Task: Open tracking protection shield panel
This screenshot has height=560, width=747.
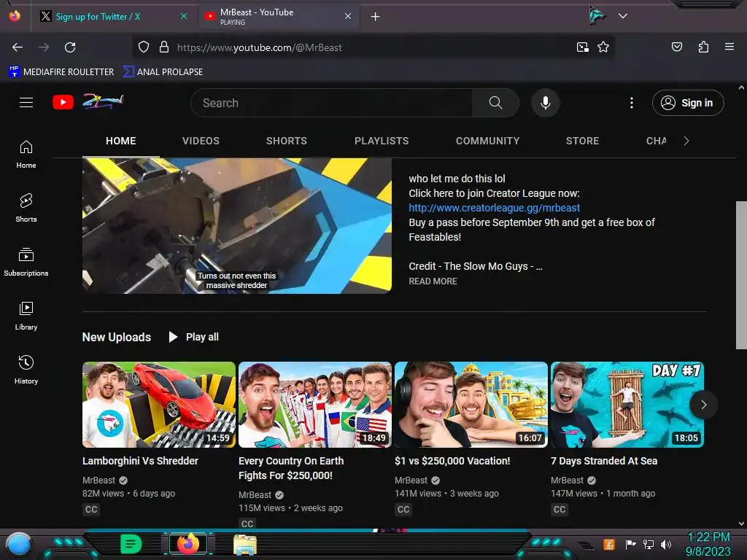Action: pyautogui.click(x=144, y=47)
